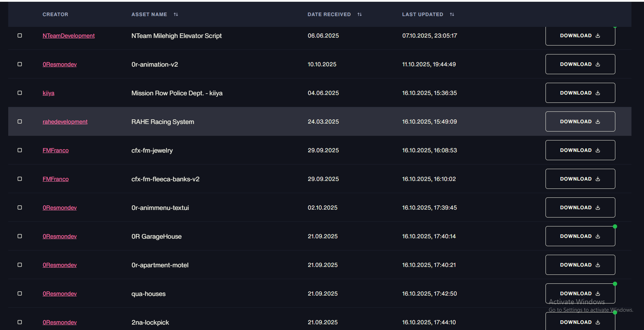Click the Asset Name column header

tap(149, 14)
